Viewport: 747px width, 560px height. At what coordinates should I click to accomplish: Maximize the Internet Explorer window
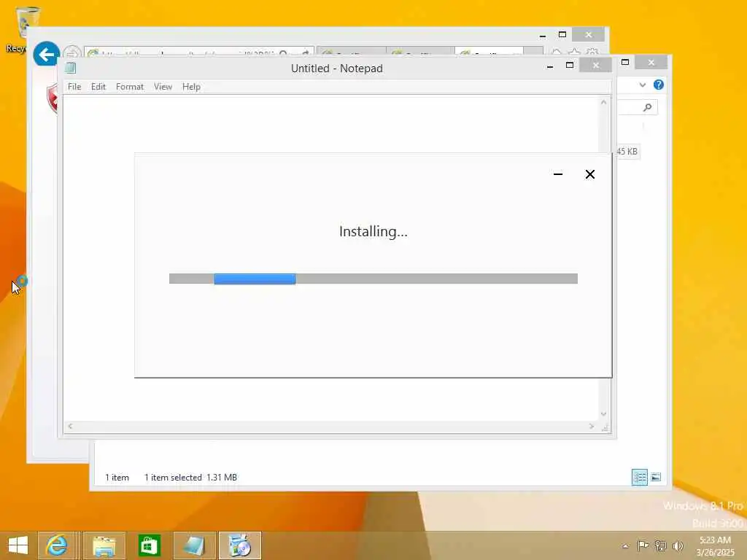(562, 35)
